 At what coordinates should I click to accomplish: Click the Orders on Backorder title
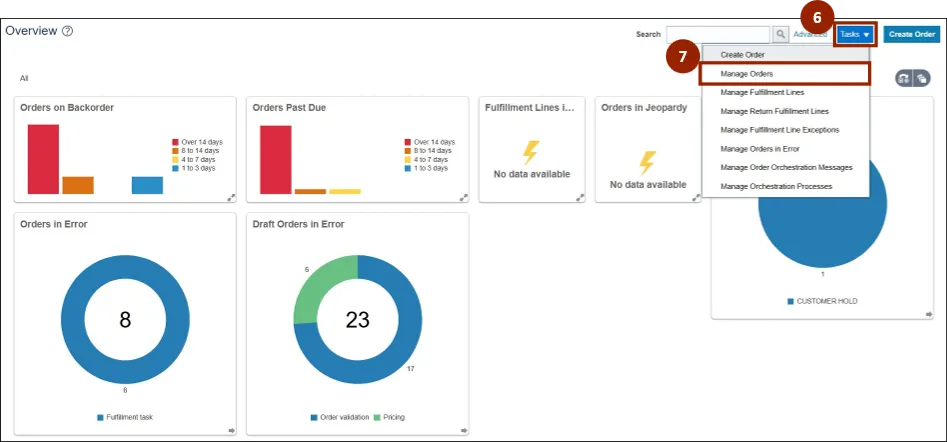67,107
